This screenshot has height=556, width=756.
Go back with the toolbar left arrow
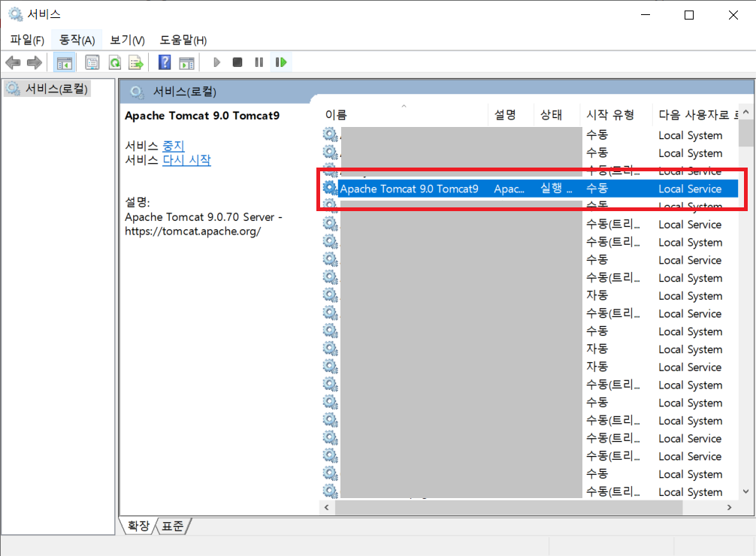[13, 62]
